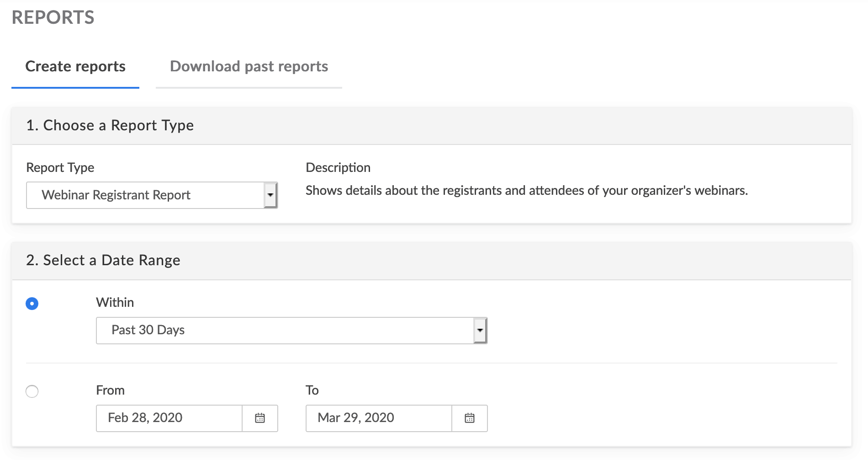Select the Create reports tab
868x460 pixels.
[x=76, y=67]
